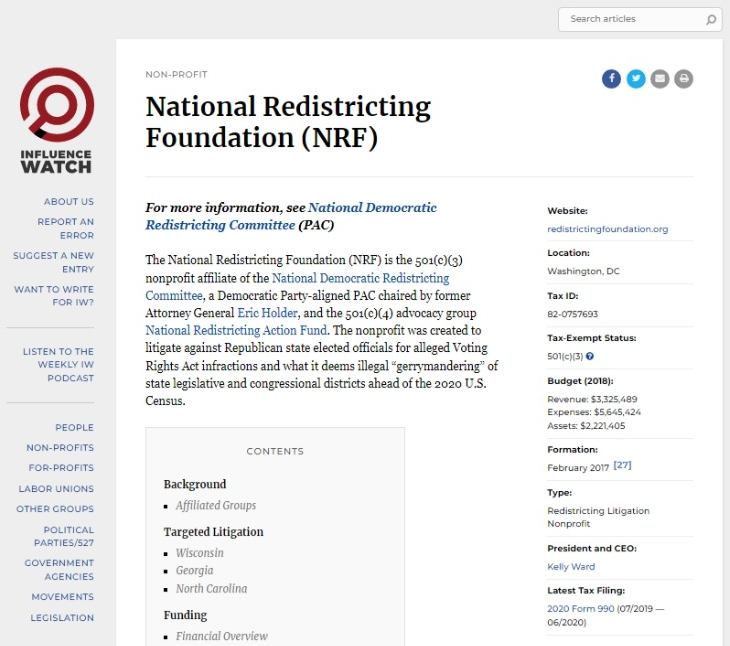Open the InfluenceWatch logo home link
Image resolution: width=730 pixels, height=646 pixels.
pos(56,121)
